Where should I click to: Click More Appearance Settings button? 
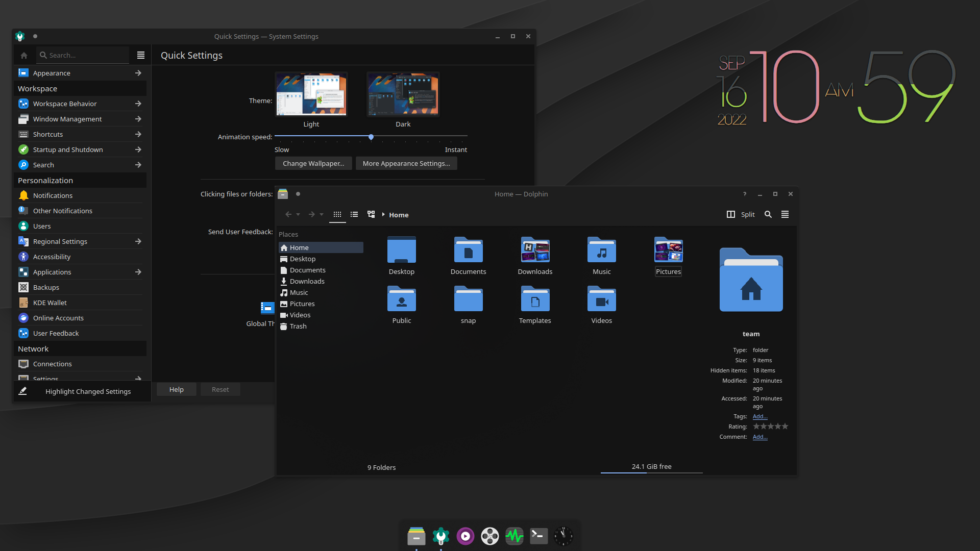click(406, 163)
